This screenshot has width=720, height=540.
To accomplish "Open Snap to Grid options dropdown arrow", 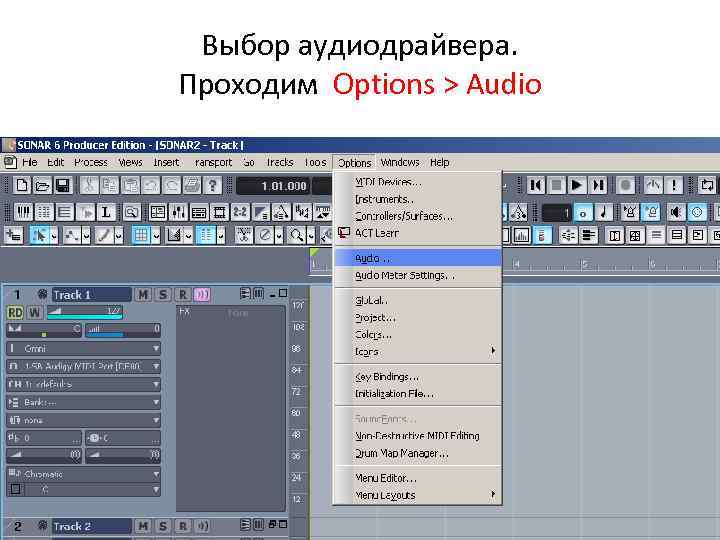I will (x=156, y=236).
